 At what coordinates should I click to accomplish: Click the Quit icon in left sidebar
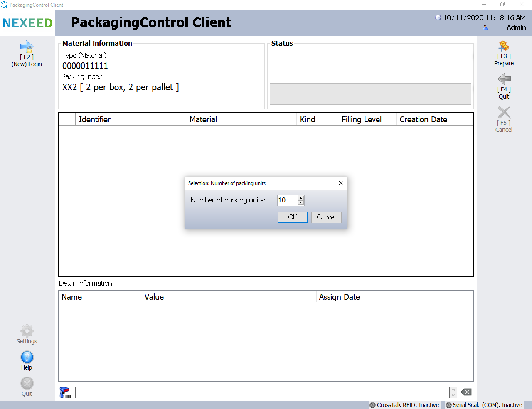27,384
